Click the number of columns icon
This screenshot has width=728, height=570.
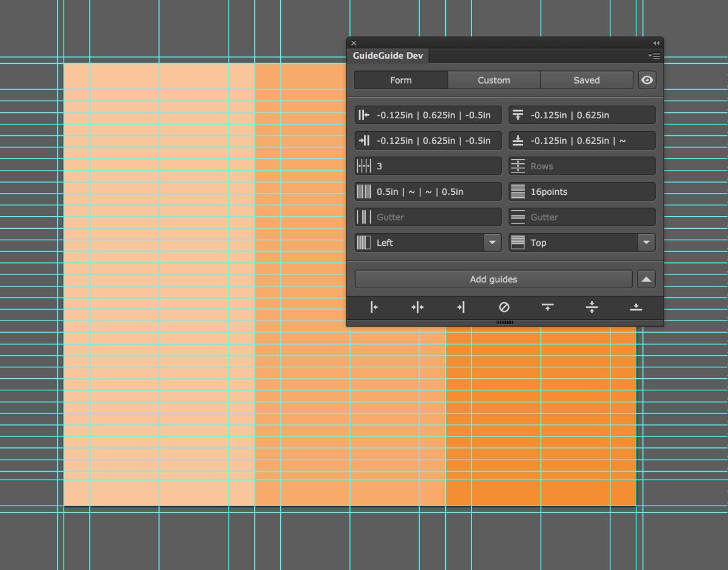tap(363, 166)
